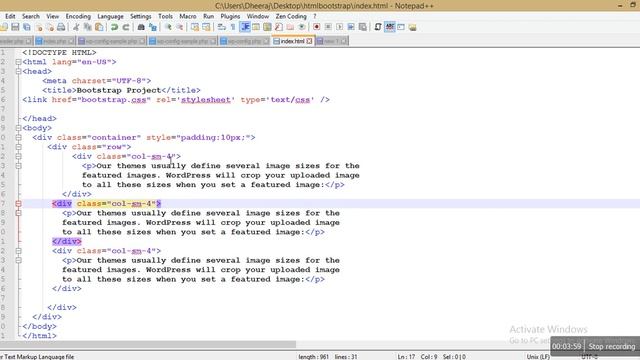Collapse the row div fold marker
This screenshot has width=640, height=360.
(18, 147)
